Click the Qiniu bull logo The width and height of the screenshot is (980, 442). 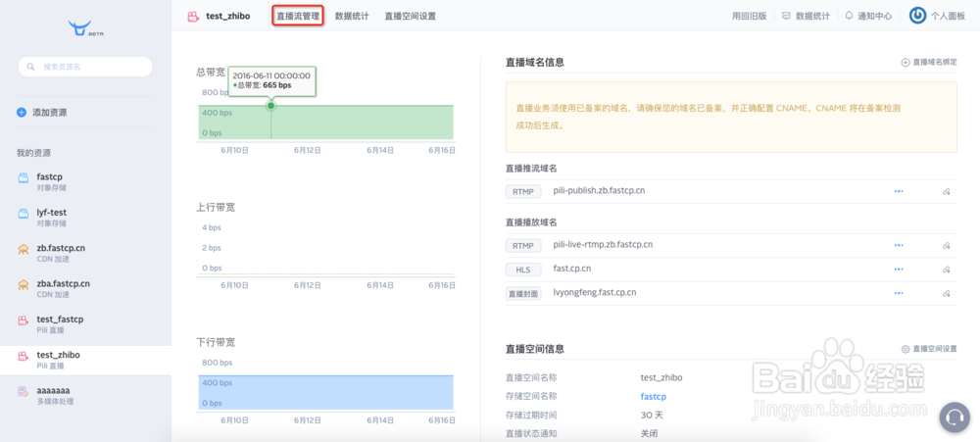[85, 28]
